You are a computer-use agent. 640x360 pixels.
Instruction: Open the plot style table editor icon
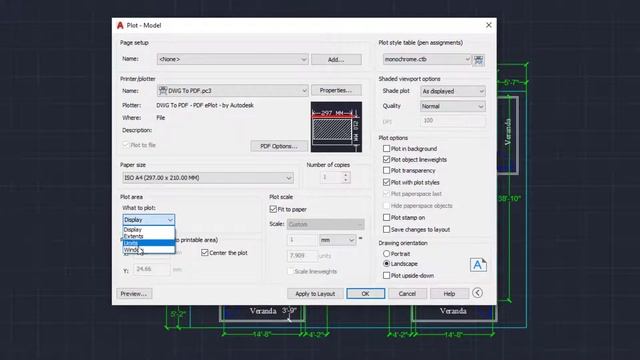click(478, 60)
